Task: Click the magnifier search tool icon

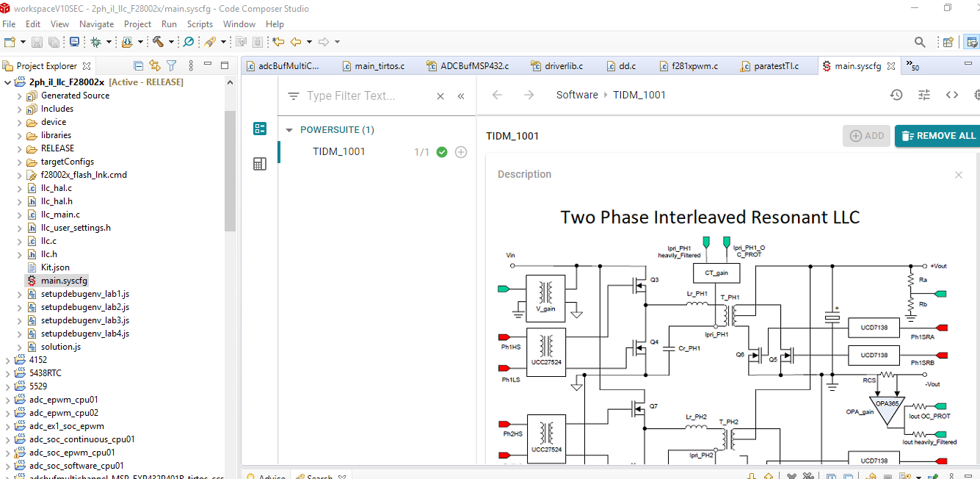Action: click(x=189, y=42)
